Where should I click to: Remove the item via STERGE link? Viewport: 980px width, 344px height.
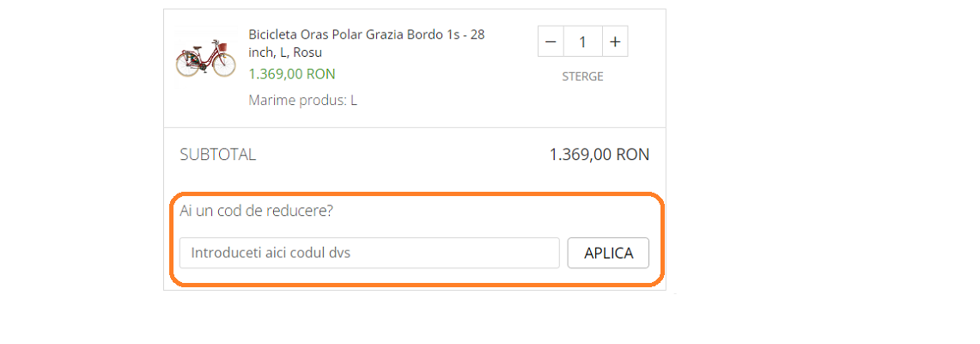[582, 77]
